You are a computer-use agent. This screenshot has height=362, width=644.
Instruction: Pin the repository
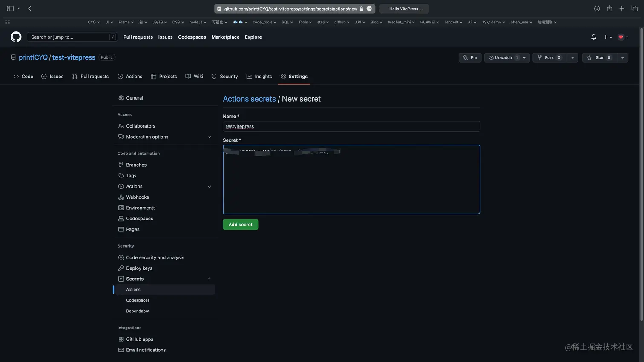coord(470,57)
